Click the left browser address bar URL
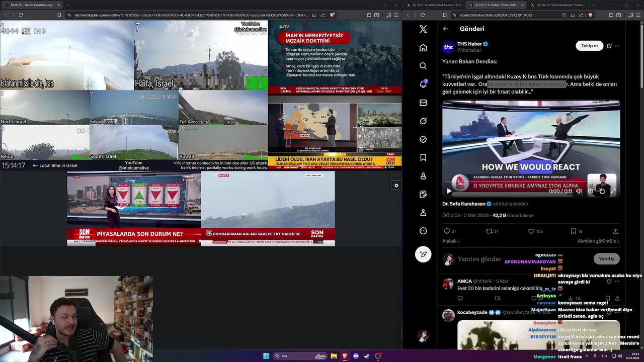The height and width of the screenshot is (362, 644). point(191,15)
